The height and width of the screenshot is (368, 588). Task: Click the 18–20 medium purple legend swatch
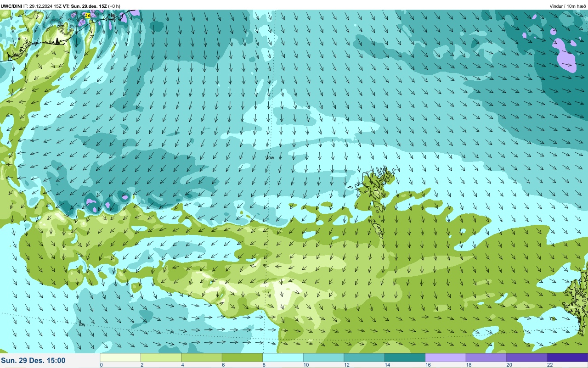(x=486, y=357)
